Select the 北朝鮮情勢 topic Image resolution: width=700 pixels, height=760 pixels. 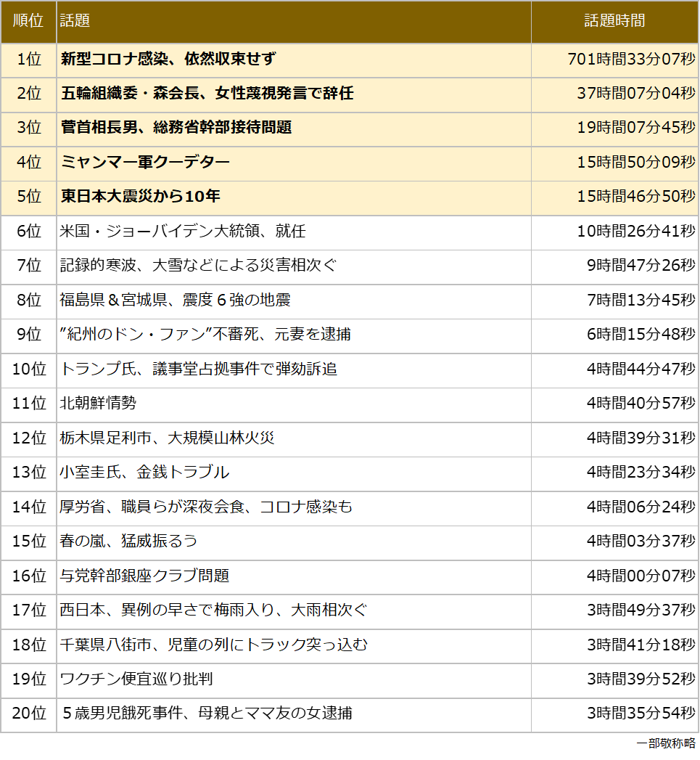tap(98, 404)
